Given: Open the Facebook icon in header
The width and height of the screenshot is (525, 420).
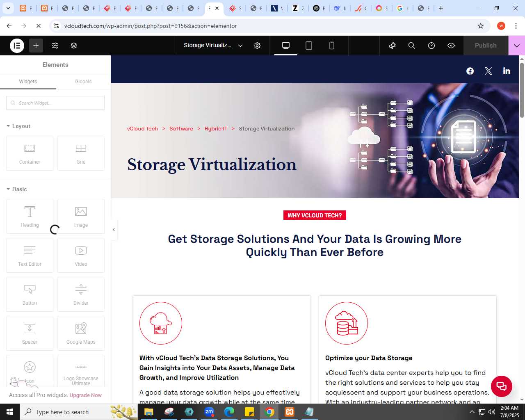Looking at the screenshot, I should [x=470, y=71].
